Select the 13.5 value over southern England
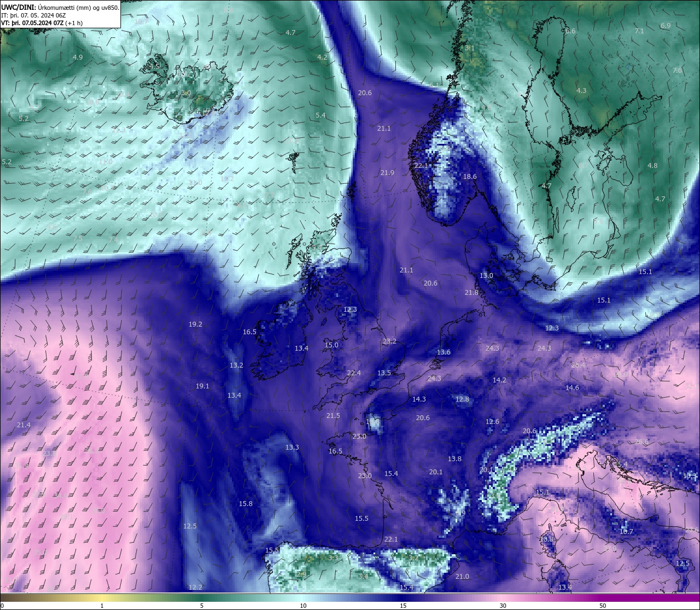 [x=384, y=373]
